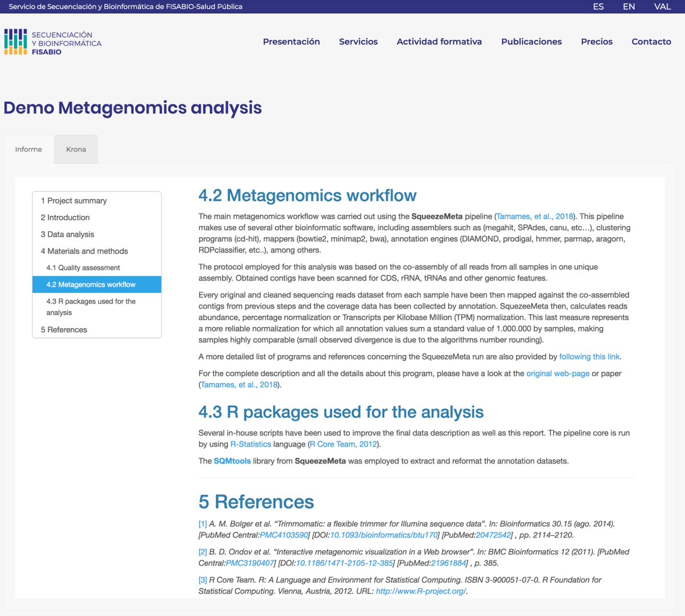Viewport: 685px width, 616px height.
Task: Open the 'following this link' hyperlink
Action: click(589, 357)
